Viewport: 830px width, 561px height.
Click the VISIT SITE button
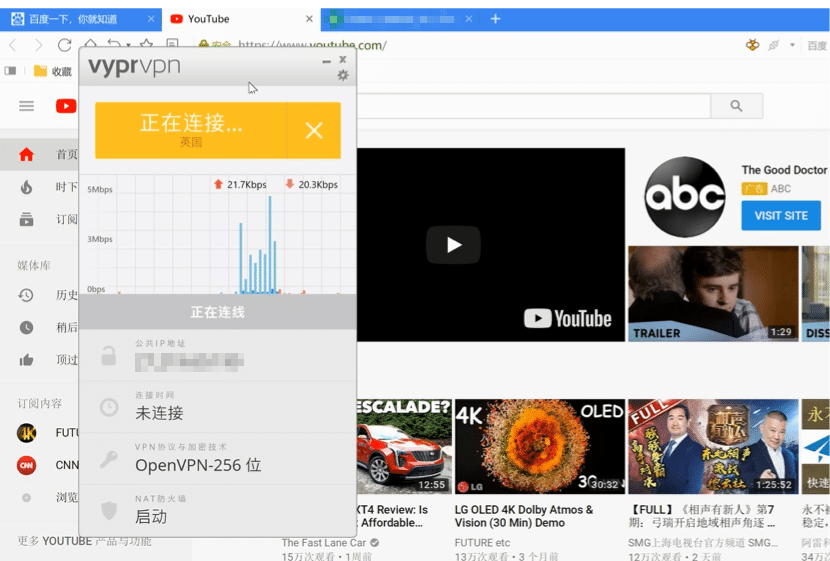(x=781, y=215)
